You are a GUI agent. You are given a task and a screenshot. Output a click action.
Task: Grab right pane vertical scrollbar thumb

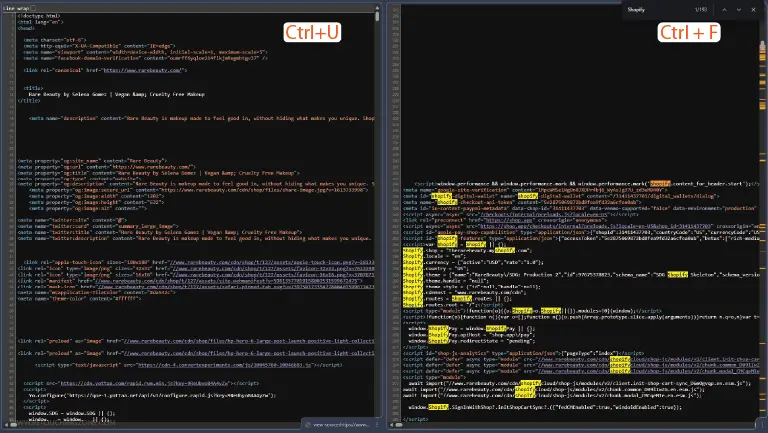pyautogui.click(x=763, y=46)
